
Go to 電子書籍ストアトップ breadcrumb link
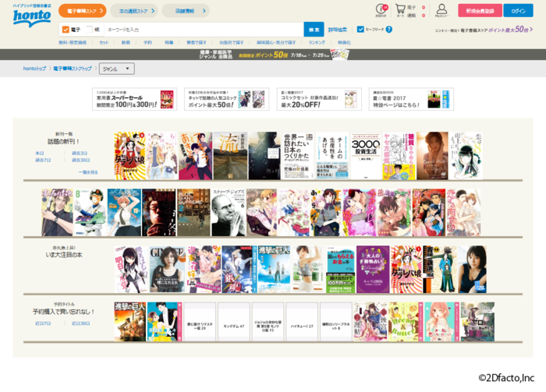tap(73, 69)
